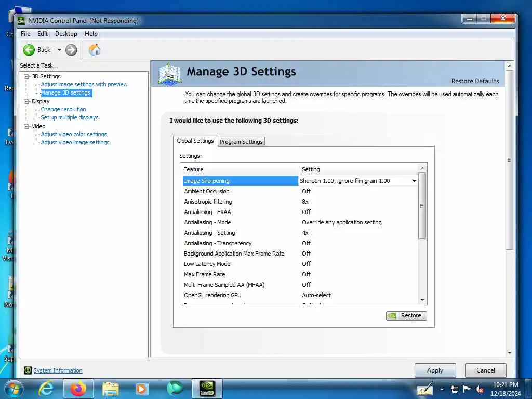This screenshot has height=399, width=532.
Task: Click the Feature column header
Action: point(240,170)
